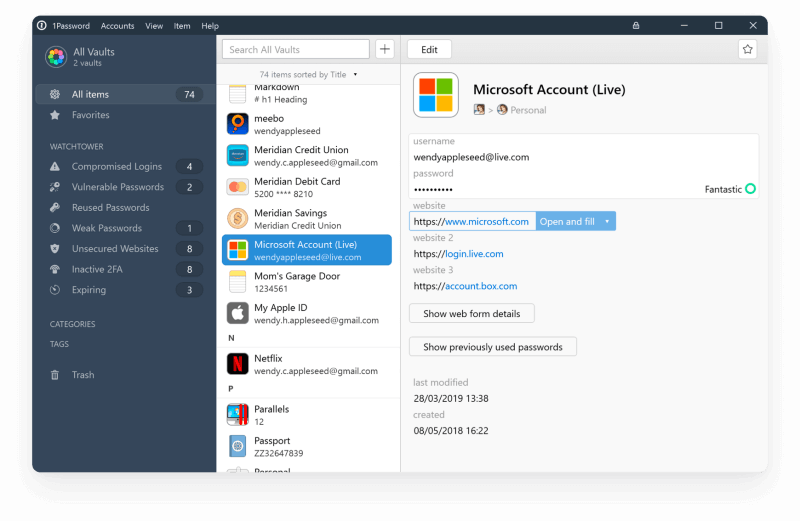The height and width of the screenshot is (521, 800).
Task: Click the Inactive 2FA icon
Action: tap(55, 269)
